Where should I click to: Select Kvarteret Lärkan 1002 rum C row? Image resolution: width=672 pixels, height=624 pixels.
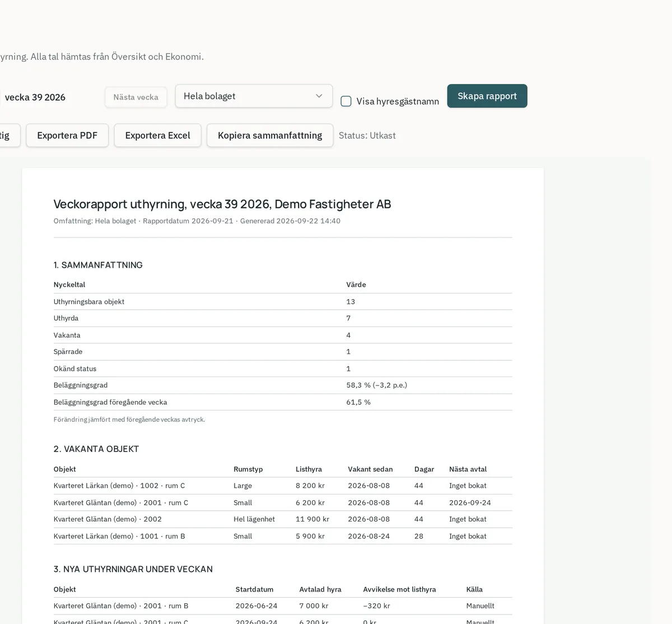pyautogui.click(x=283, y=486)
